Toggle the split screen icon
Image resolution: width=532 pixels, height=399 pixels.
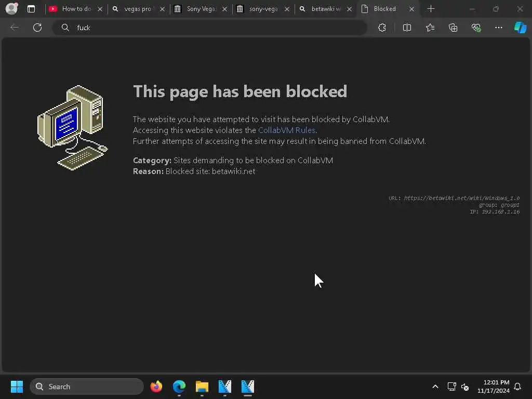(407, 28)
